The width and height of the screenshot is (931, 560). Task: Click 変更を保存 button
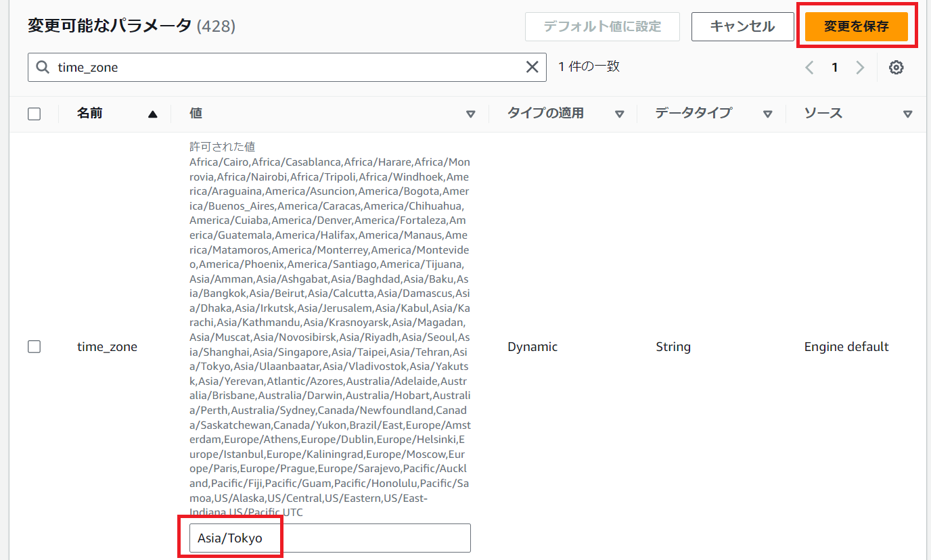point(856,26)
